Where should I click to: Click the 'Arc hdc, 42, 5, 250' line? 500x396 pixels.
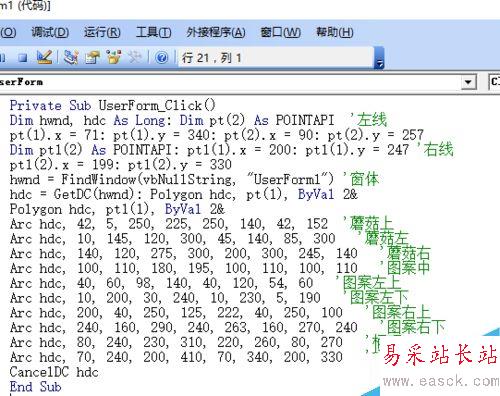click(169, 224)
